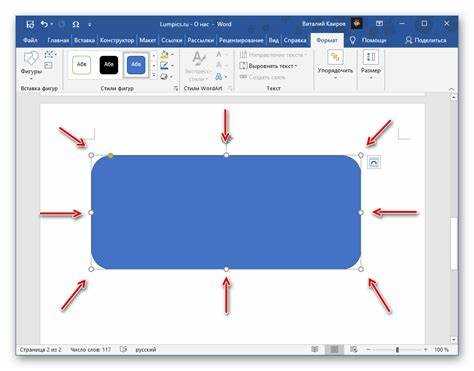Open shape fill dropdown arrow
The width and height of the screenshot is (474, 371).
point(172,55)
